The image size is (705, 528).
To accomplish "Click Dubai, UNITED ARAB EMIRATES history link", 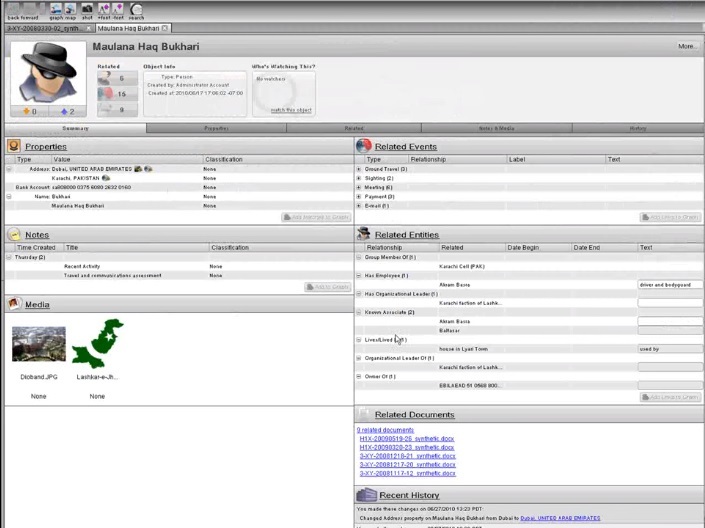I will click(560, 518).
